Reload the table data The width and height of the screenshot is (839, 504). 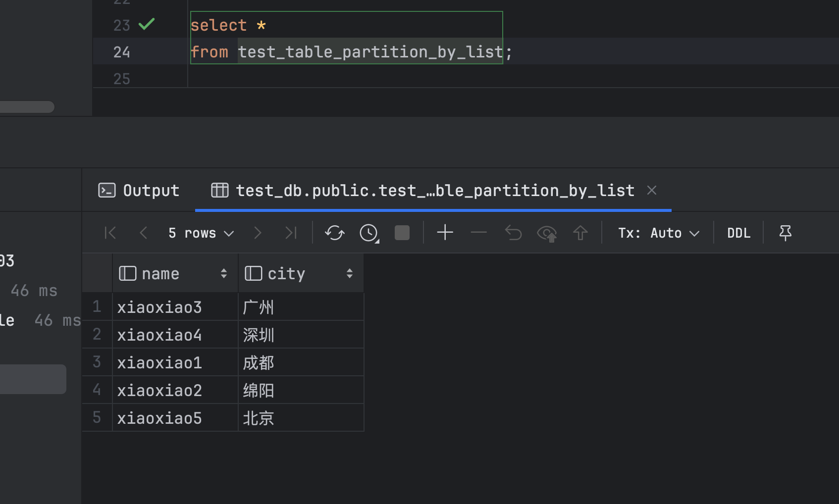(x=335, y=233)
